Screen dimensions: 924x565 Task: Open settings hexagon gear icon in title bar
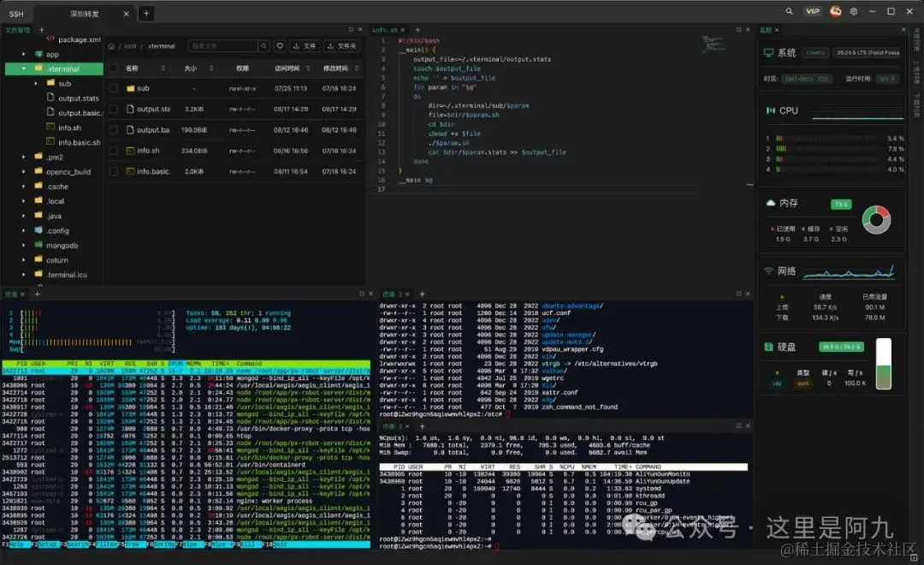pos(853,11)
